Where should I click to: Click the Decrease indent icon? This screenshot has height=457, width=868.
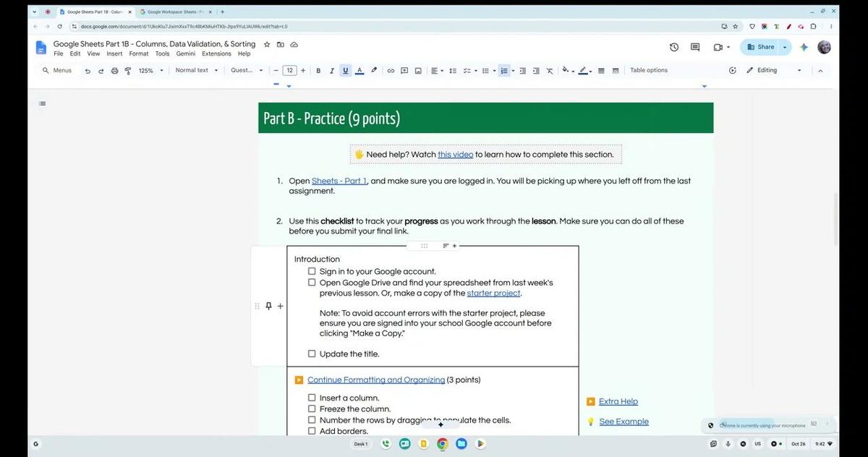(523, 71)
